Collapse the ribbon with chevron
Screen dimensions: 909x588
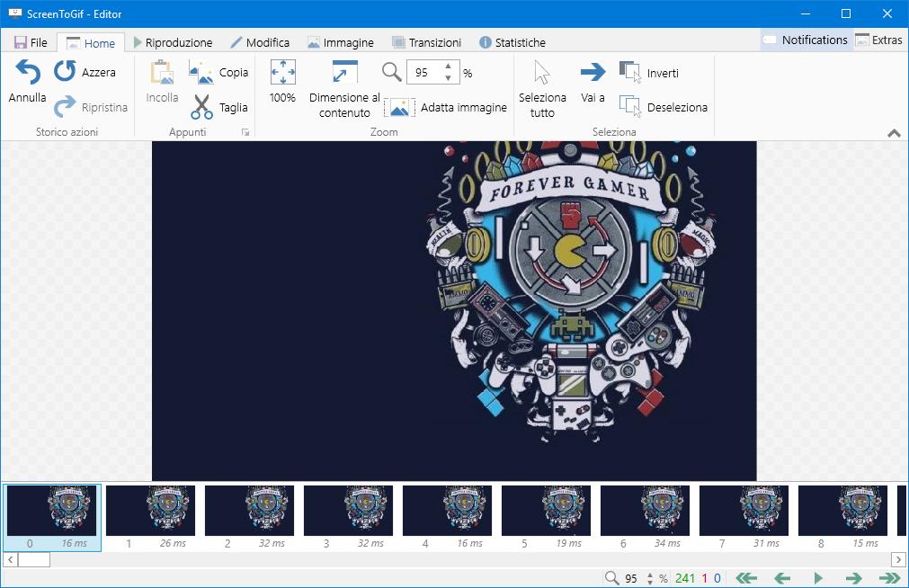tap(894, 133)
